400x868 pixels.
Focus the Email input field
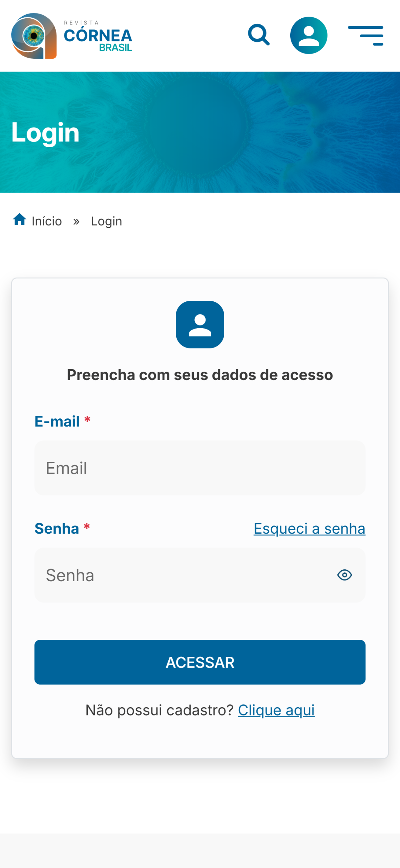coord(200,468)
